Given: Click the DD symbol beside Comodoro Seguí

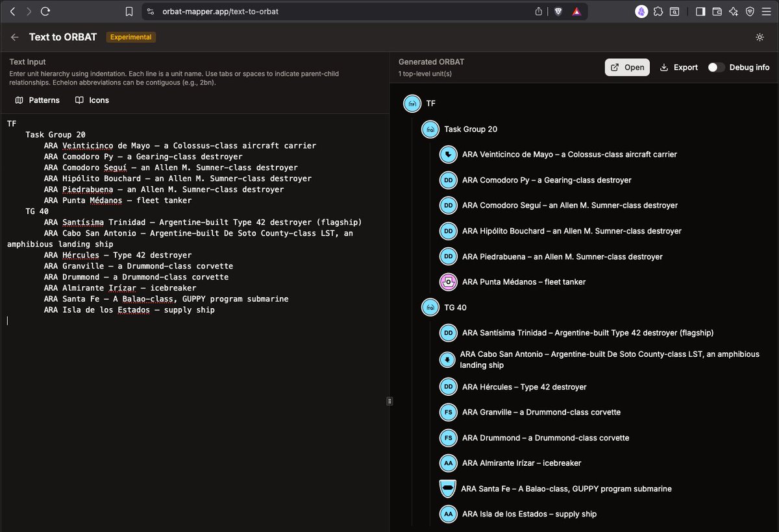Looking at the screenshot, I should tap(448, 206).
